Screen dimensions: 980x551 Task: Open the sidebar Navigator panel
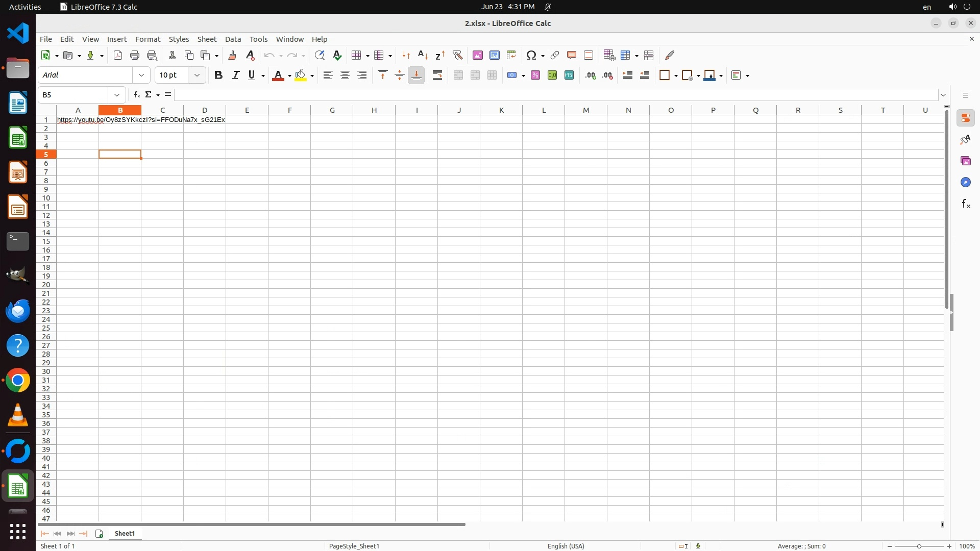pos(965,182)
